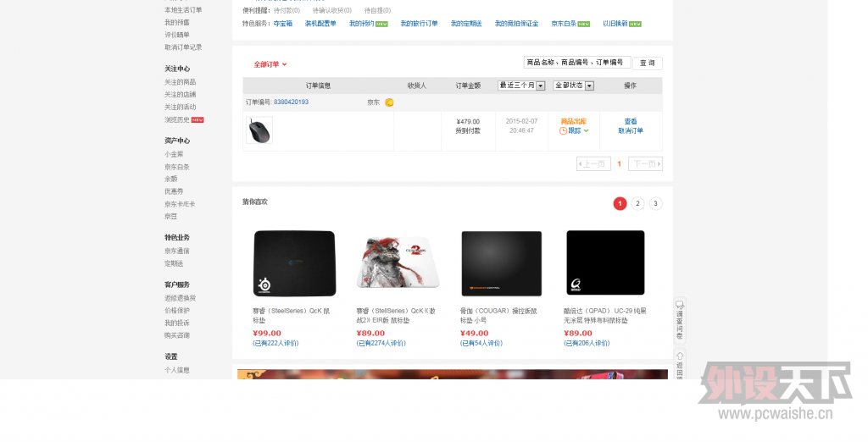Expand the green 跟踪 tracking arrow

[x=587, y=131]
